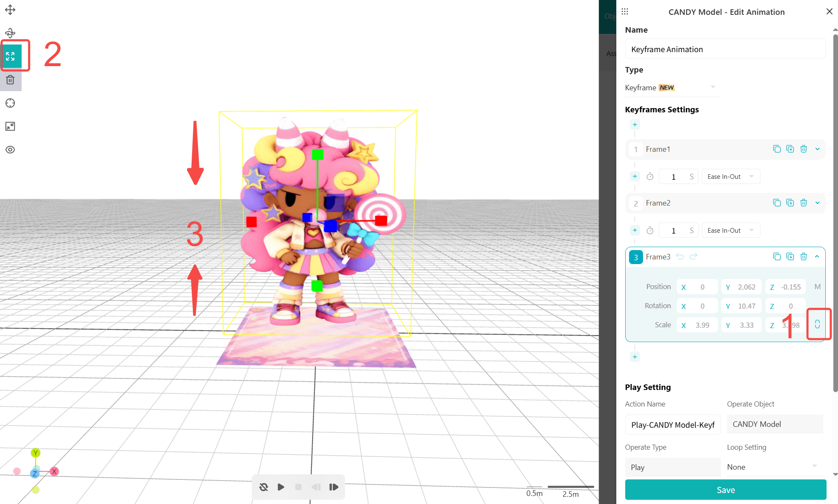
Task: Delete Frame1 with its trash icon
Action: tap(804, 149)
